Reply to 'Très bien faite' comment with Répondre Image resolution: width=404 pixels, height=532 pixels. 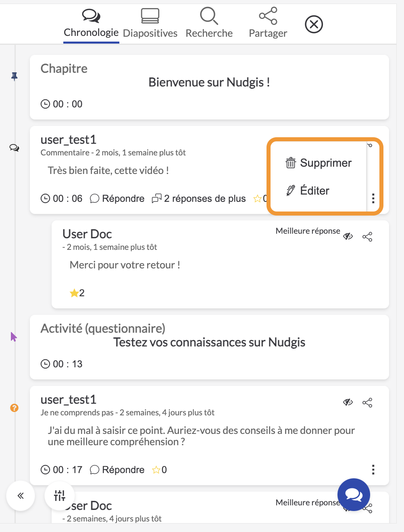point(117,199)
